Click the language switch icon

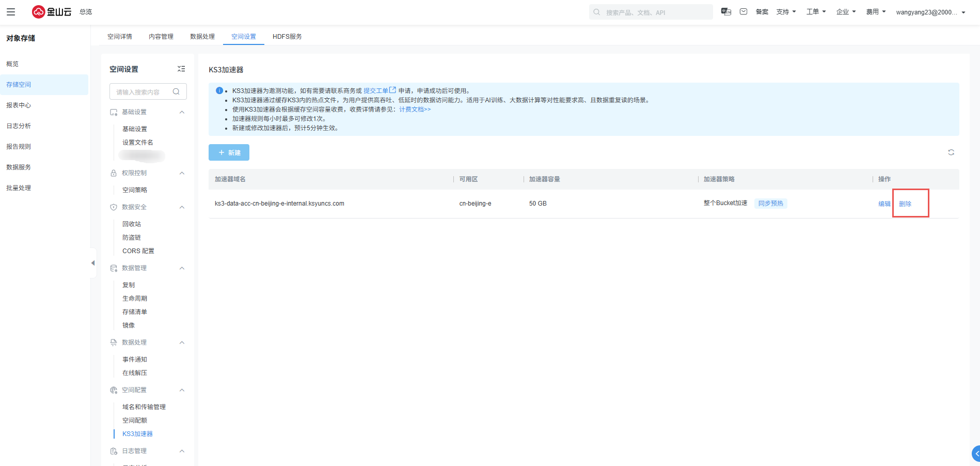[726, 12]
